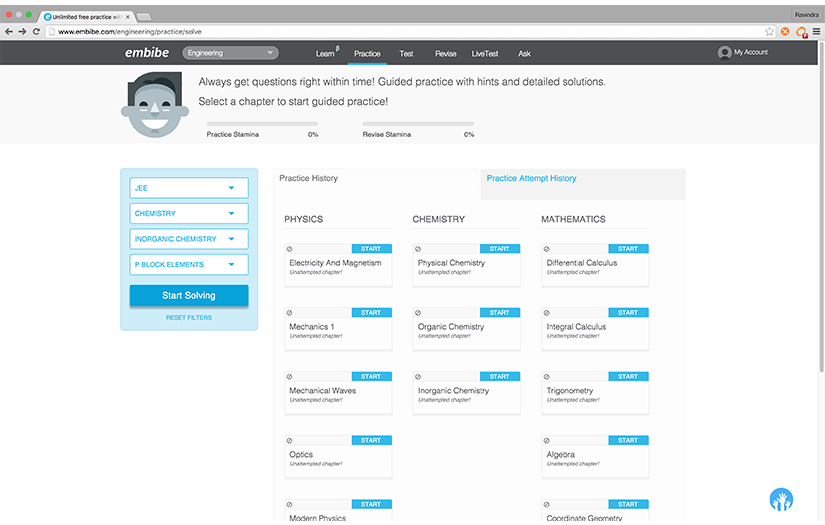Bookmark the page with the star icon
This screenshot has height=525, width=825.
769,32
